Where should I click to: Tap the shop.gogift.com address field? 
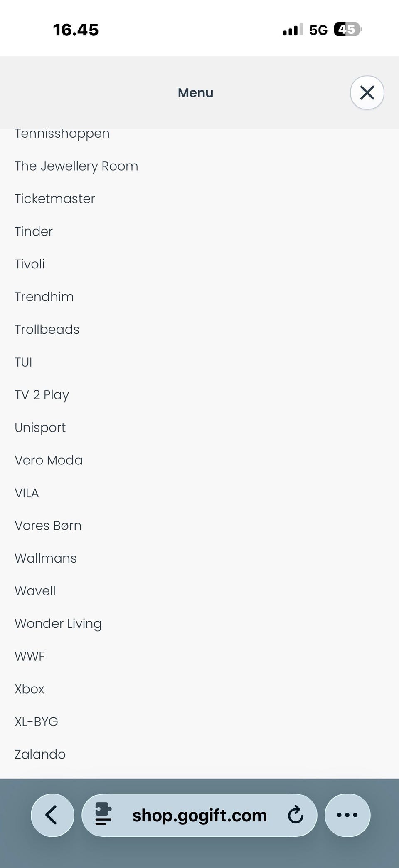[x=199, y=816]
